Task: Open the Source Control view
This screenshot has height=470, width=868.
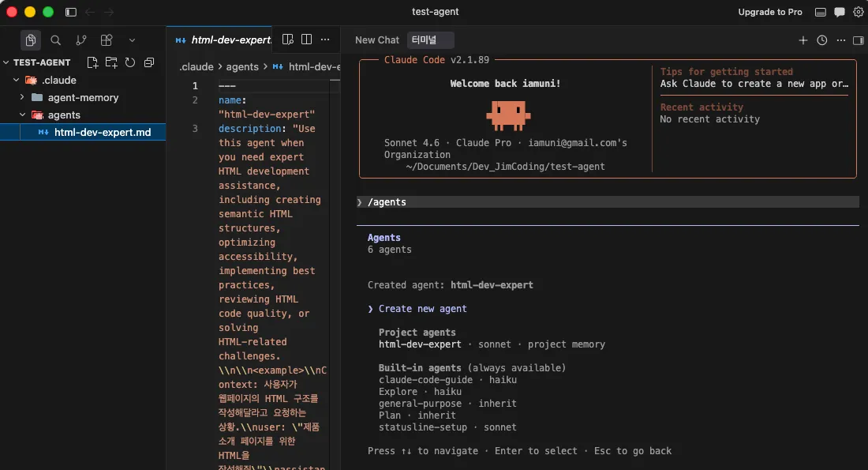Action: pos(80,40)
